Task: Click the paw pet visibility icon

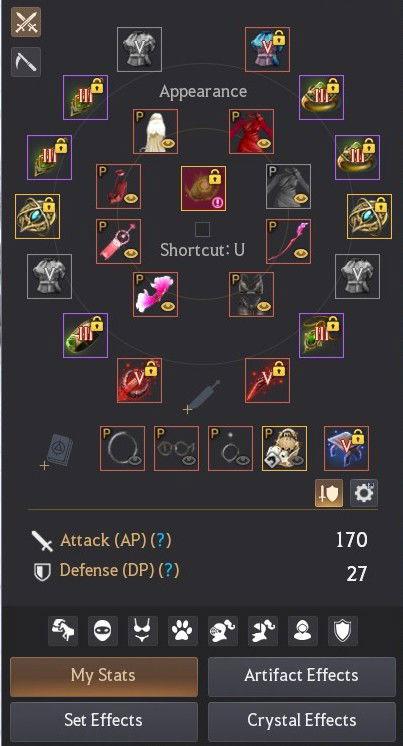Action: (183, 631)
